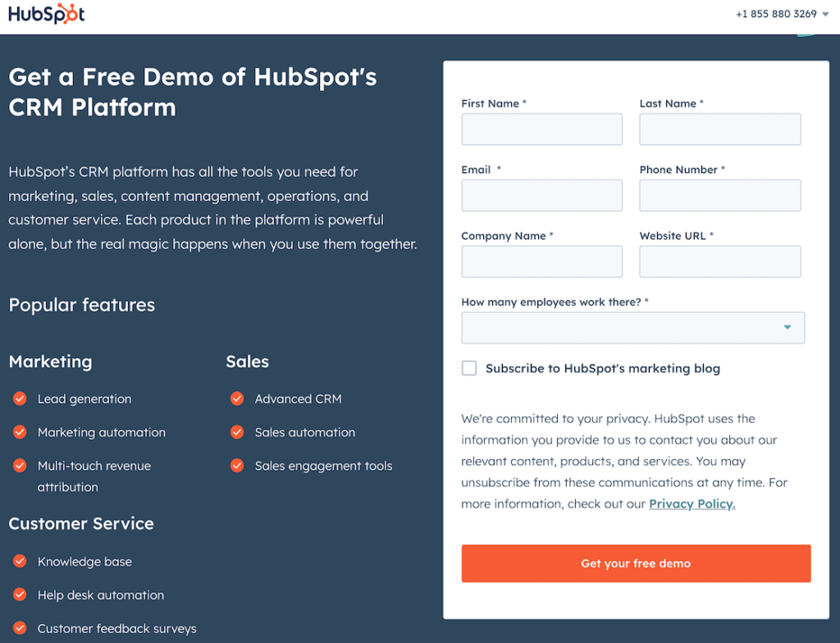Select the Sales automation check icon
This screenshot has width=840, height=643.
pyautogui.click(x=237, y=432)
